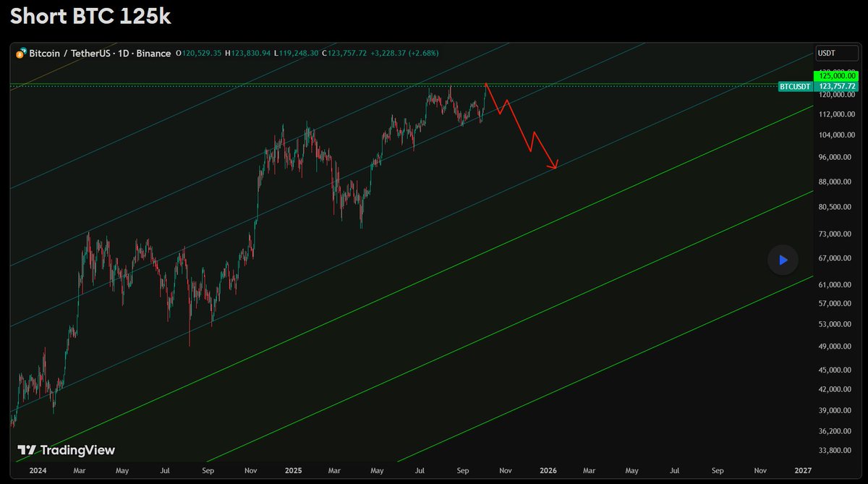Image resolution: width=868 pixels, height=484 pixels.
Task: Click the blue play button on chart
Action: click(x=783, y=260)
